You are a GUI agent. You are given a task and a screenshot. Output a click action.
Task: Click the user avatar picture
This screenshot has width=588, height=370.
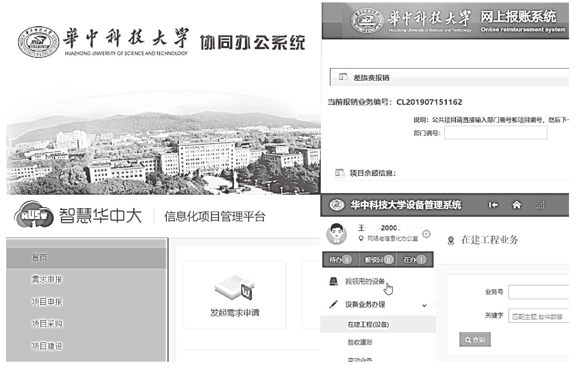point(336,233)
